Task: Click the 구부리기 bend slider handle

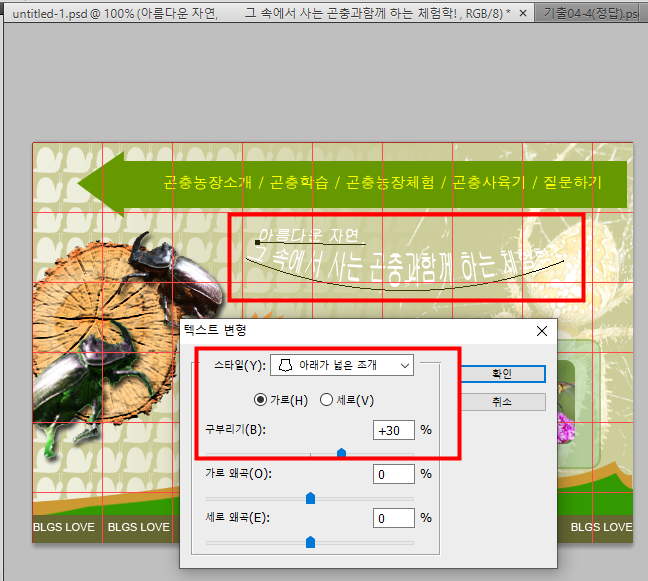Action: point(342,452)
